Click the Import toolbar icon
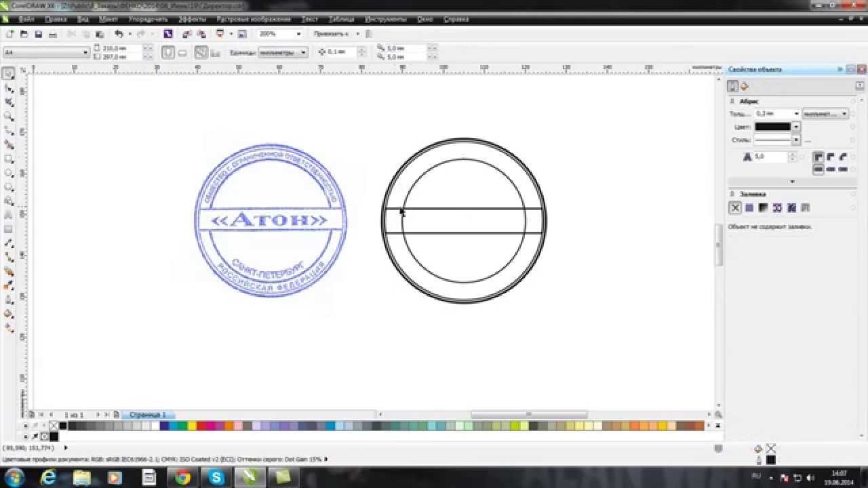 [187, 34]
